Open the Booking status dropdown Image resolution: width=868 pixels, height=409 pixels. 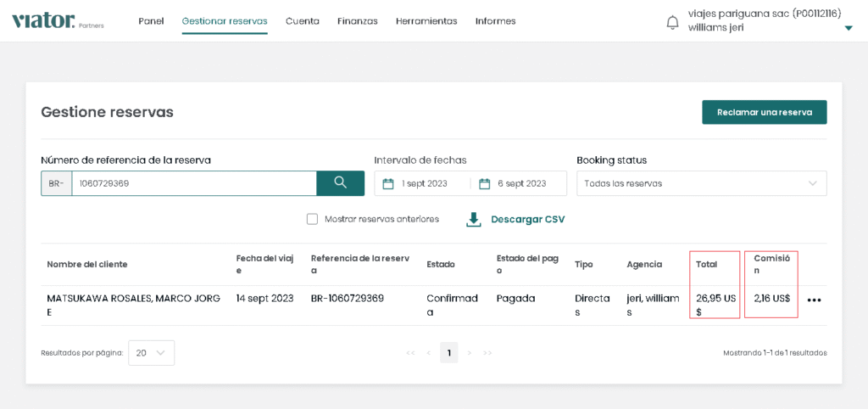701,183
